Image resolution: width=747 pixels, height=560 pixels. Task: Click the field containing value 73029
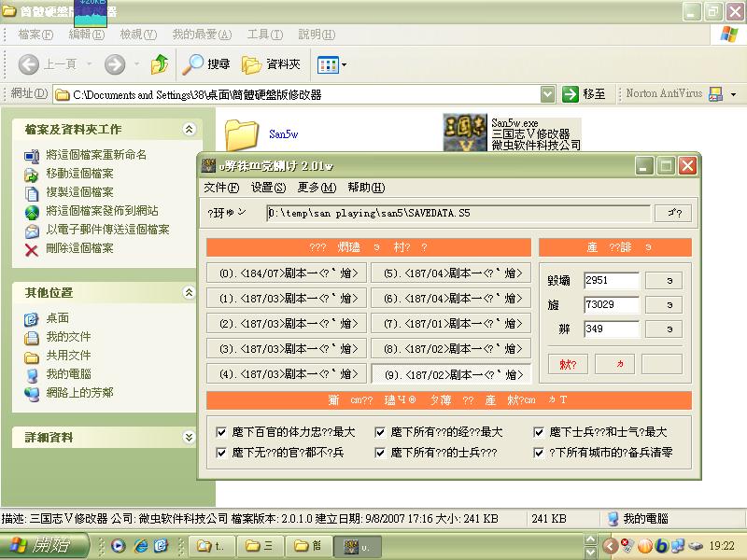[611, 305]
